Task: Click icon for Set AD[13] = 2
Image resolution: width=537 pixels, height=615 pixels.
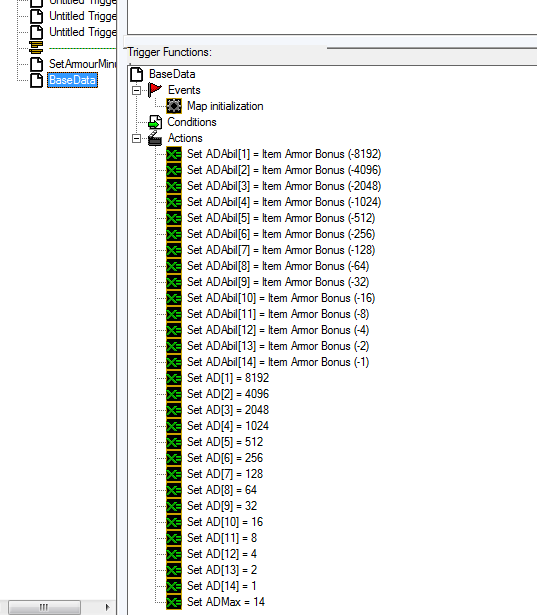Action: coord(174,570)
